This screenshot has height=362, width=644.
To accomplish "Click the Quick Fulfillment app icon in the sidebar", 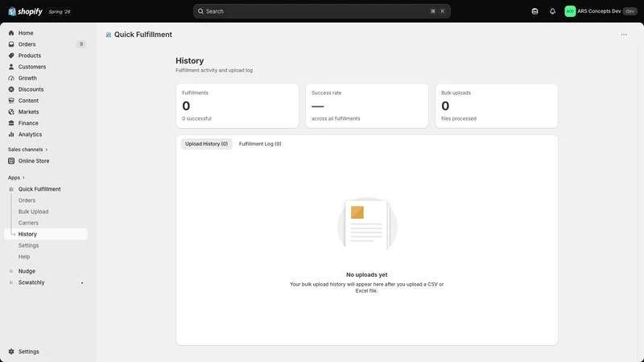I will click(x=11, y=189).
